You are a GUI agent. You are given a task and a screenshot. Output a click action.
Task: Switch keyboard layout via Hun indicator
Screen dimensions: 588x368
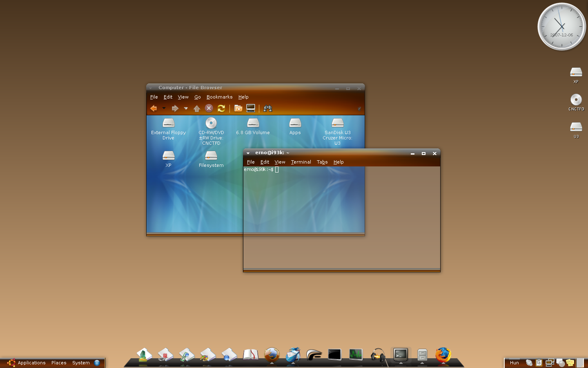(x=514, y=363)
